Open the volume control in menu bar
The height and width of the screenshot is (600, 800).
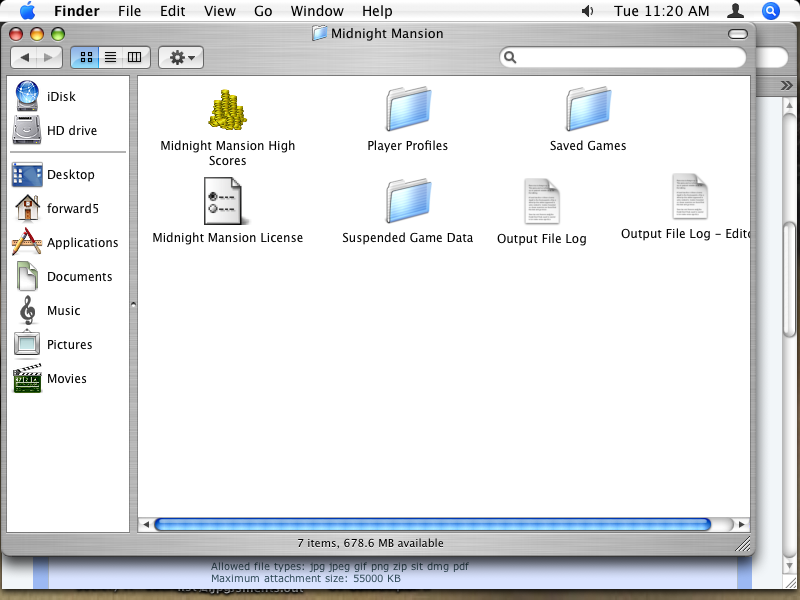pos(587,11)
